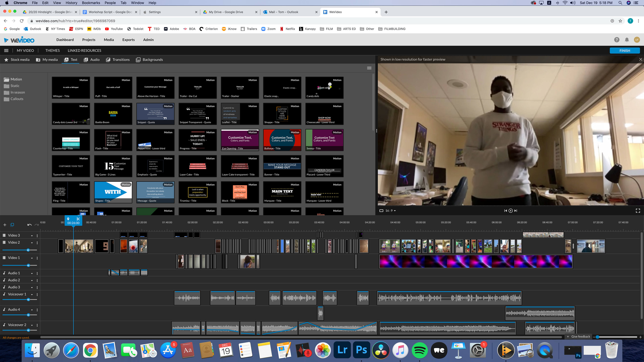Select the Static text folder

click(x=15, y=86)
